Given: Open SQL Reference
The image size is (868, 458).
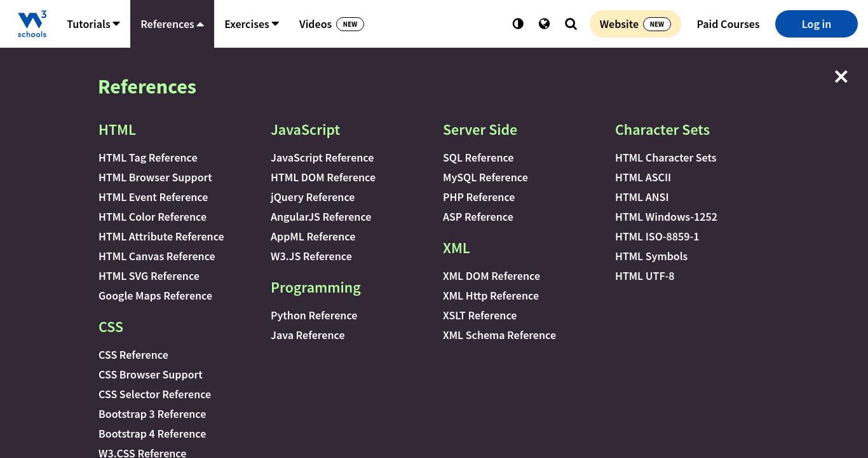Looking at the screenshot, I should click(x=478, y=158).
